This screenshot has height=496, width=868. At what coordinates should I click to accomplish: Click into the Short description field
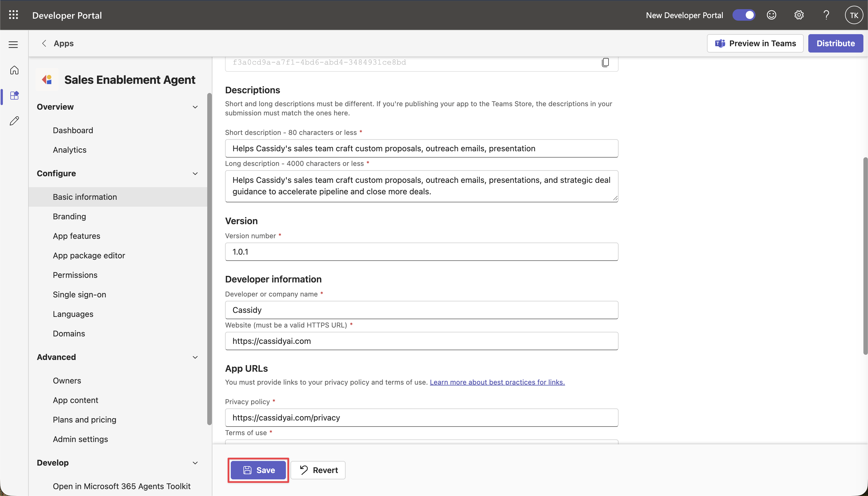[421, 148]
